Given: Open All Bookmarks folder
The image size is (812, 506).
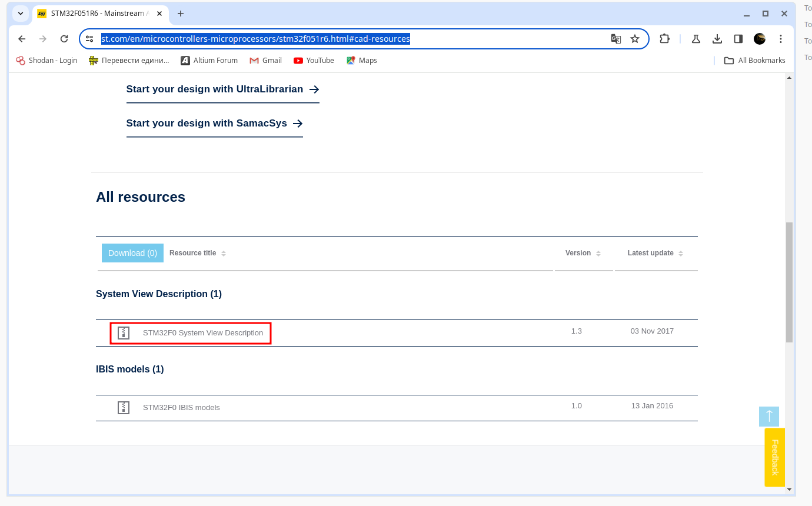Looking at the screenshot, I should click(754, 60).
